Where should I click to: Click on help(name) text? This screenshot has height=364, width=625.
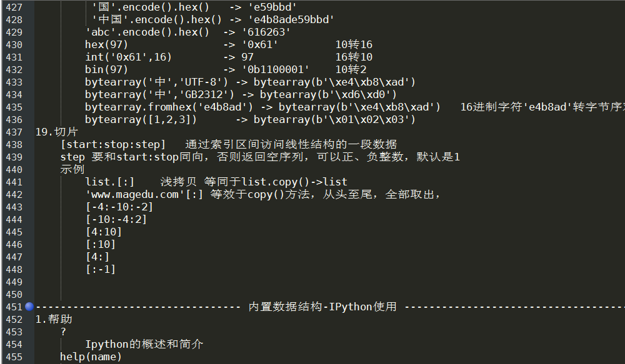(x=91, y=357)
